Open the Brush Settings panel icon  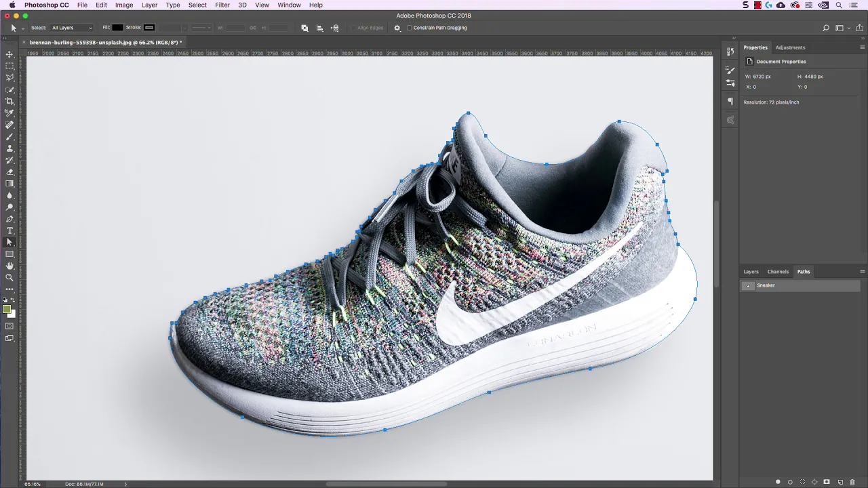point(730,69)
